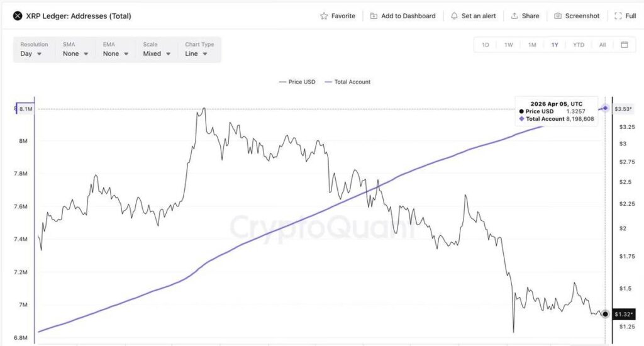The image size is (644, 346).
Task: Expand the Scale Mixed dropdown
Action: pos(157,53)
